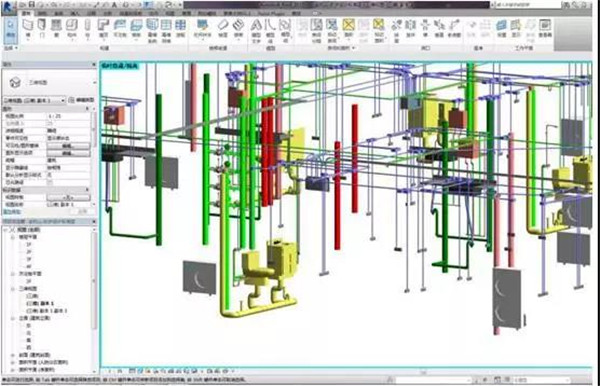This screenshot has height=386, width=600.
Task: Click Edit button for visibility graphics overrides
Action: (x=68, y=146)
